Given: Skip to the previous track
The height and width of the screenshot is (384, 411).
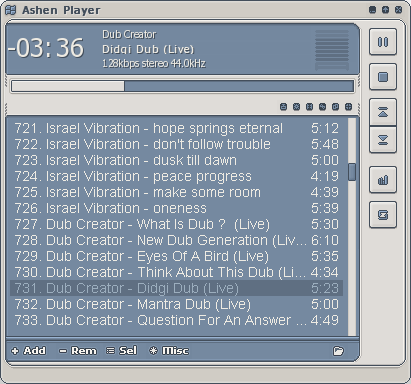Looking at the screenshot, I should [x=383, y=112].
